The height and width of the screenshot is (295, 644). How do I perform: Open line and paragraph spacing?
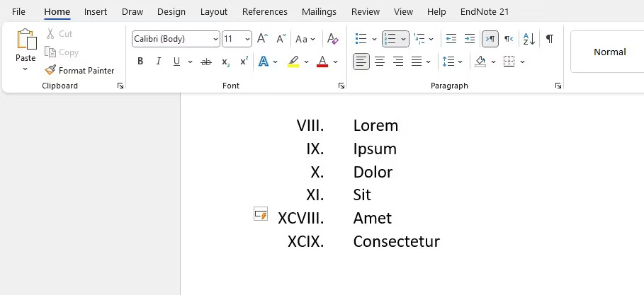click(448, 62)
